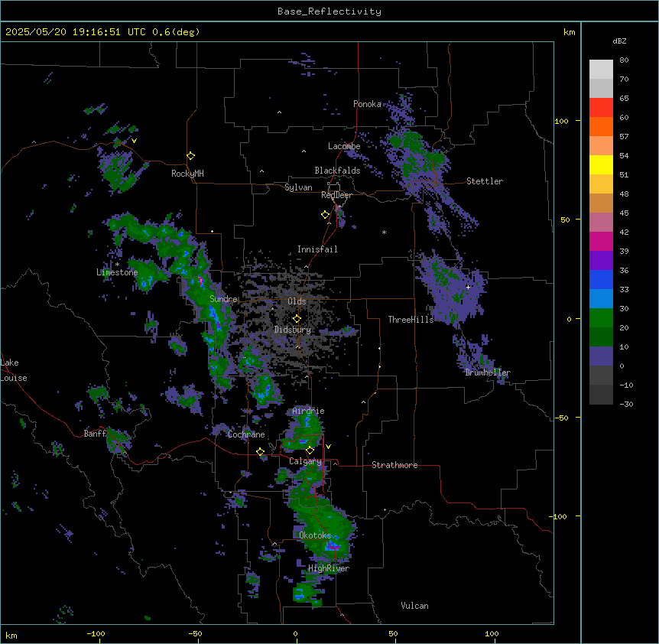Click the Sundre label
The width and height of the screenshot is (659, 644).
tap(223, 299)
